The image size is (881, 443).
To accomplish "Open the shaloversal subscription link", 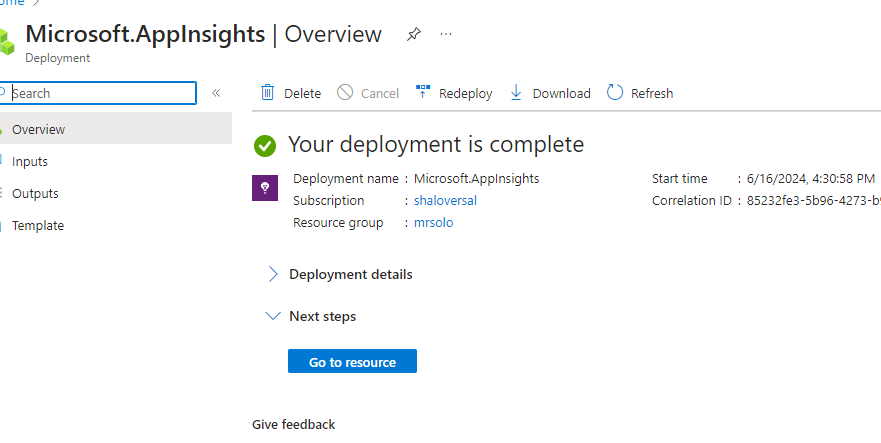I will tap(445, 200).
